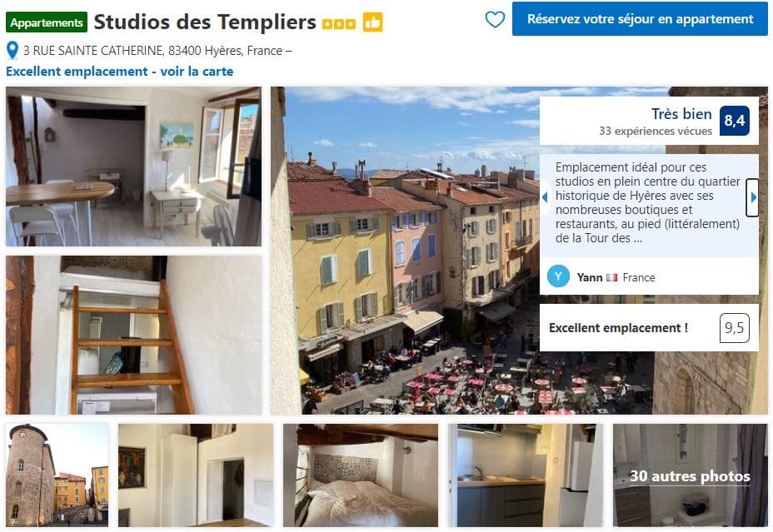Click Yann's reviewer avatar icon
Viewport: 773px width, 532px height.
[x=559, y=276]
